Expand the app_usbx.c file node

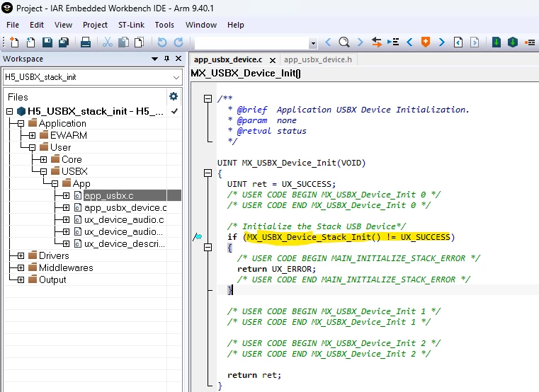[66, 195]
